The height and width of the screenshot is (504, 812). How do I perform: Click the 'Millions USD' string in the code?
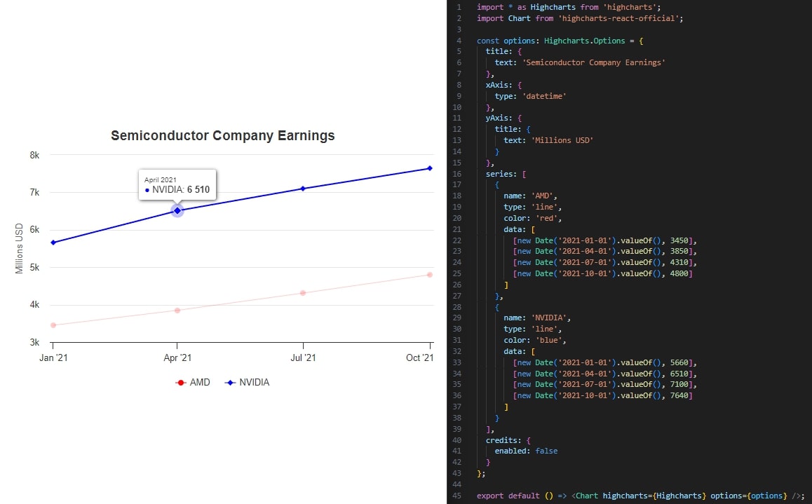562,140
